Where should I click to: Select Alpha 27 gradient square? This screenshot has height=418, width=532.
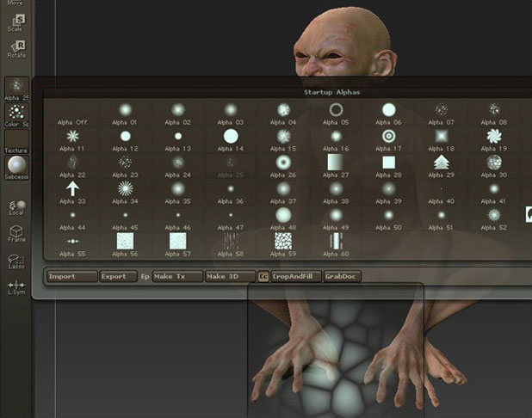(336, 167)
